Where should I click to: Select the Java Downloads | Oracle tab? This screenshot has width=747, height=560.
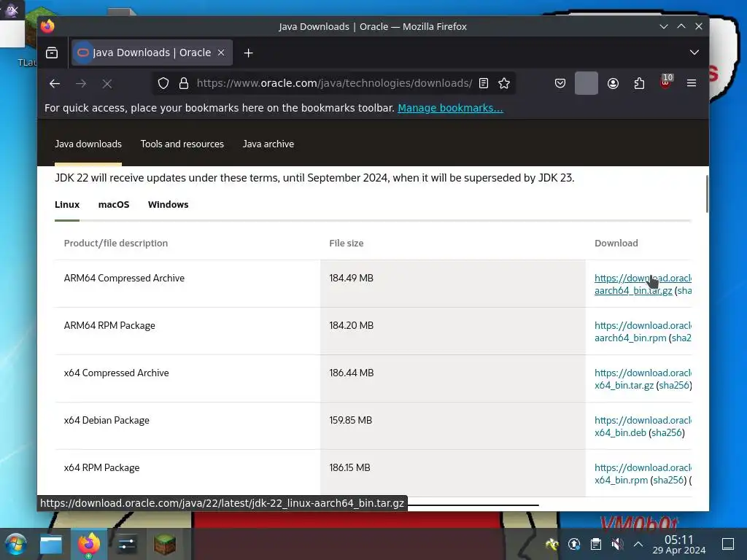coord(152,52)
